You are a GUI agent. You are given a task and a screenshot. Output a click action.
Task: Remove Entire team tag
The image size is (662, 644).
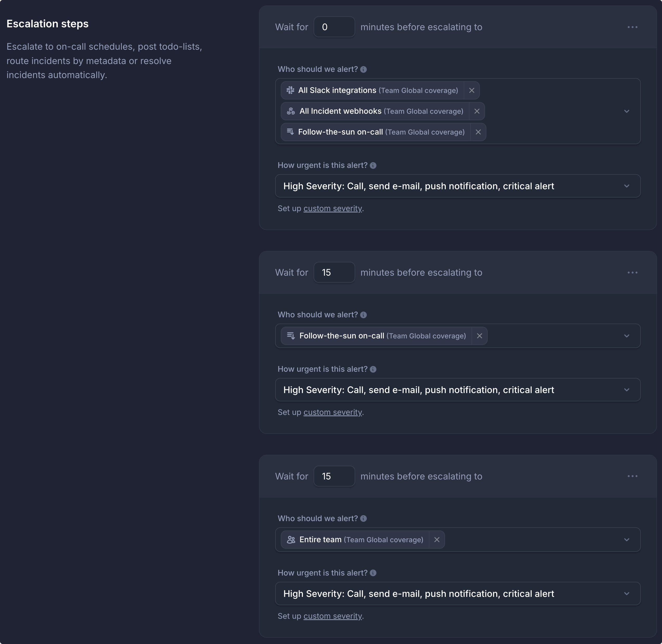click(437, 539)
